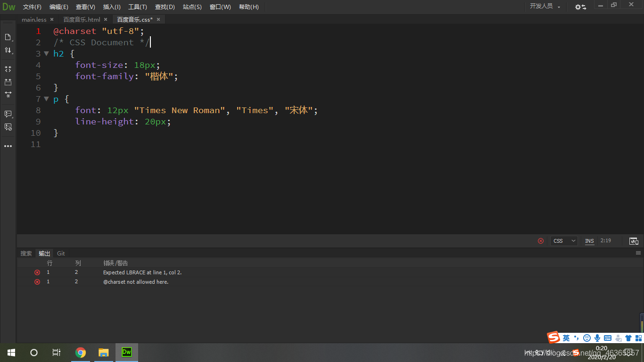Click the font-size property on line 4

pyautogui.click(x=99, y=65)
